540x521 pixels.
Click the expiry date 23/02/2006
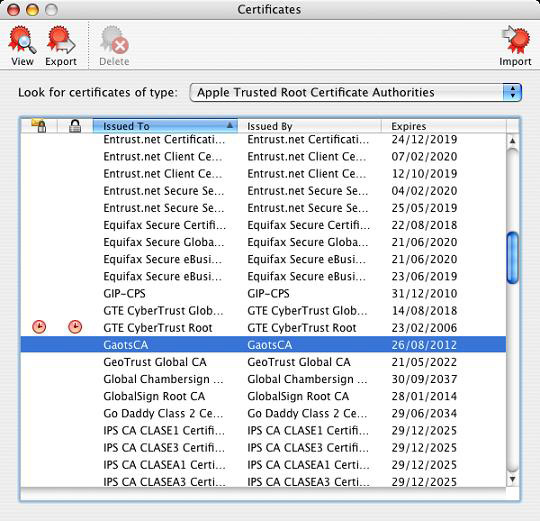[x=424, y=328]
